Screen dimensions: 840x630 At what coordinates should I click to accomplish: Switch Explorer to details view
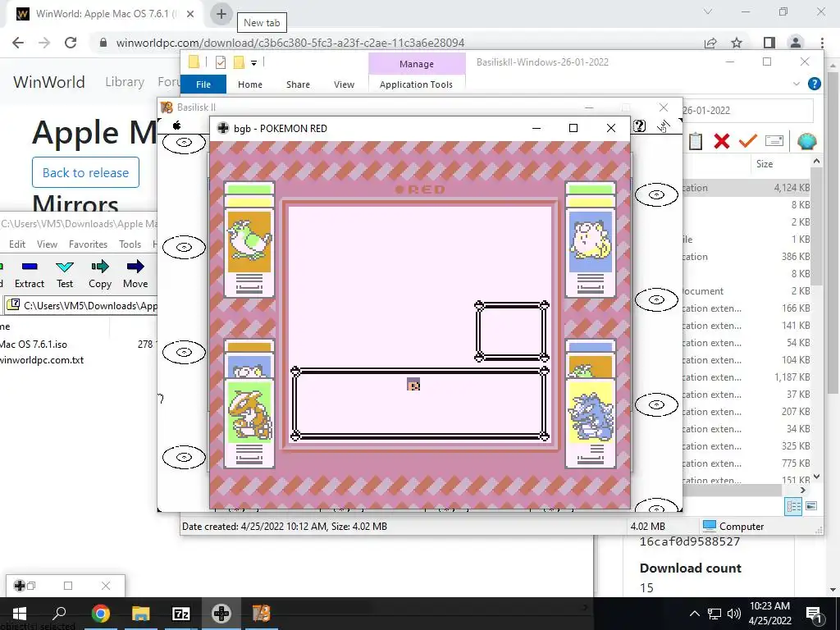click(793, 506)
